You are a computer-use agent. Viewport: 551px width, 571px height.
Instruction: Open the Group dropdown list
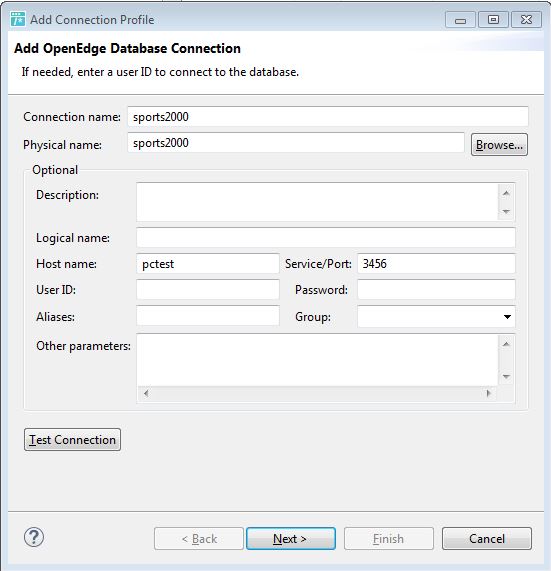[x=507, y=317]
